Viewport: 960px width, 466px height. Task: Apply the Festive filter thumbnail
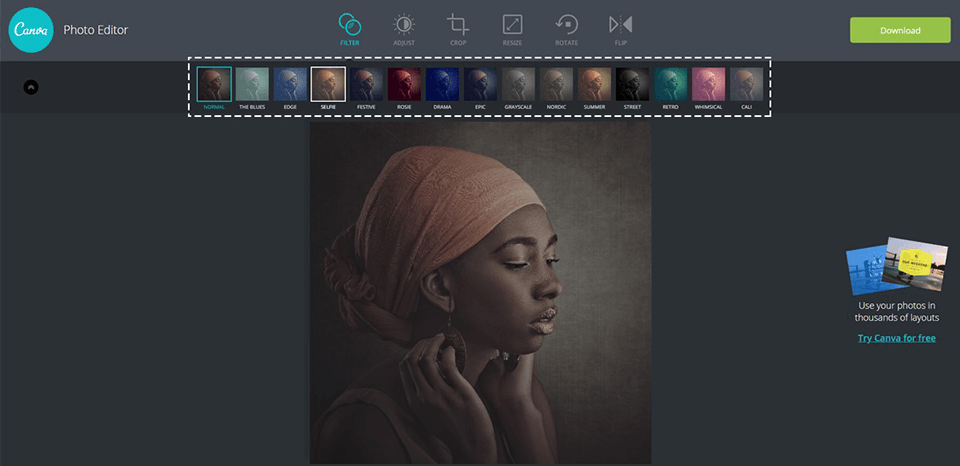pos(366,84)
